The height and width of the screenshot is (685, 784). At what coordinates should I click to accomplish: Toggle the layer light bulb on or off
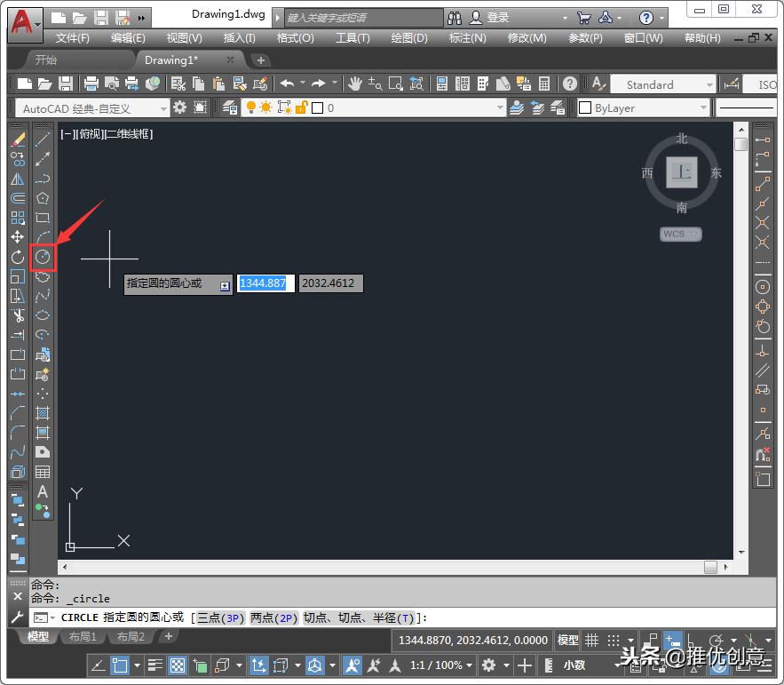[x=251, y=108]
